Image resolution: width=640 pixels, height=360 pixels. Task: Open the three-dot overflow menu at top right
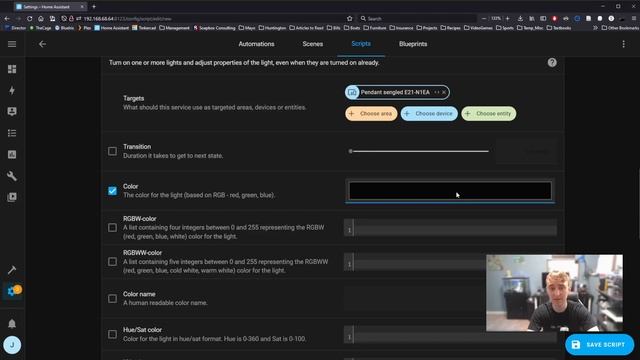623,44
